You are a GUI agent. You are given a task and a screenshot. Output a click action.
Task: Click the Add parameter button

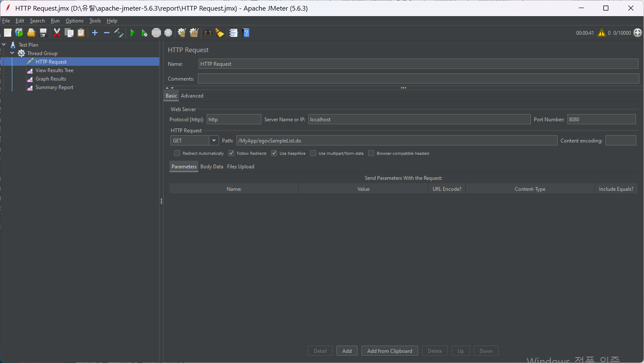[347, 351]
